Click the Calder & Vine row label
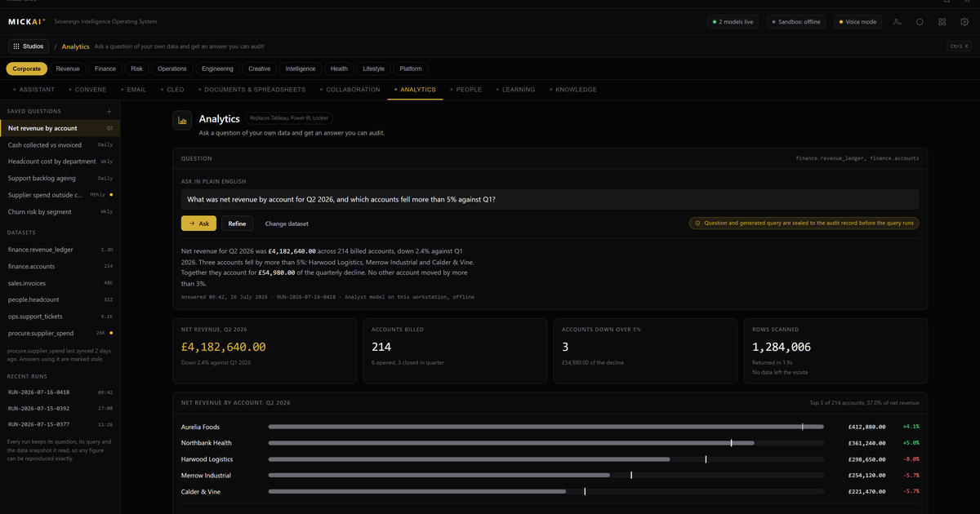 (201, 492)
